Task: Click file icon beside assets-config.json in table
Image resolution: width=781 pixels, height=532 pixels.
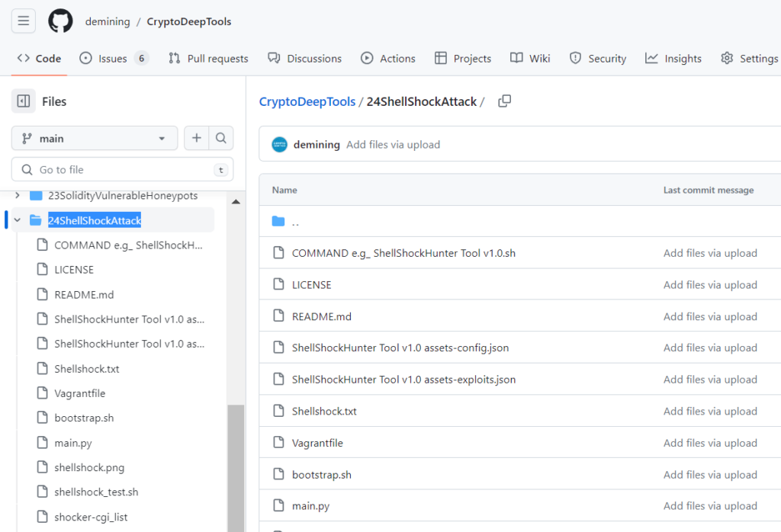Action: (279, 347)
